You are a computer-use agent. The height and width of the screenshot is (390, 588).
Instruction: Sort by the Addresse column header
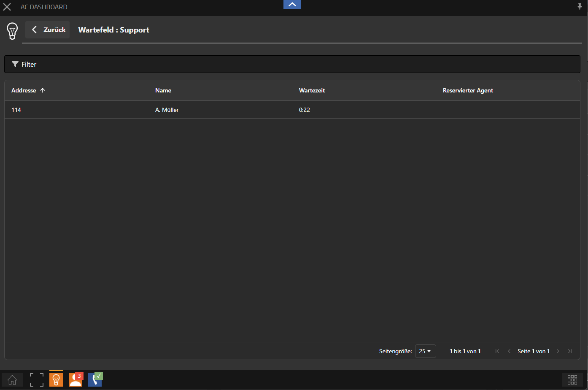coord(24,90)
